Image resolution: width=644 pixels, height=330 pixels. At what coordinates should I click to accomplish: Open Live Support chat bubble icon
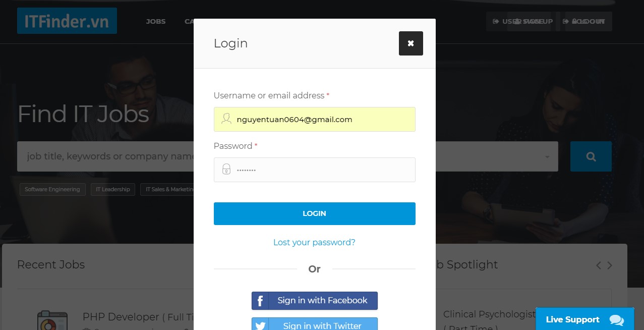coord(616,320)
